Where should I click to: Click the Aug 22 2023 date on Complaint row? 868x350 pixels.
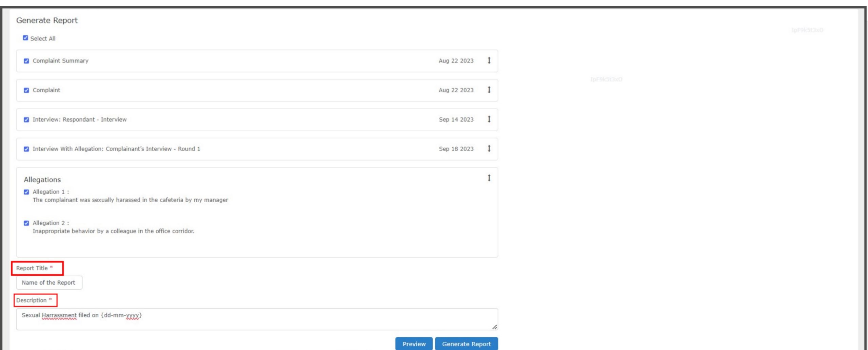456,90
